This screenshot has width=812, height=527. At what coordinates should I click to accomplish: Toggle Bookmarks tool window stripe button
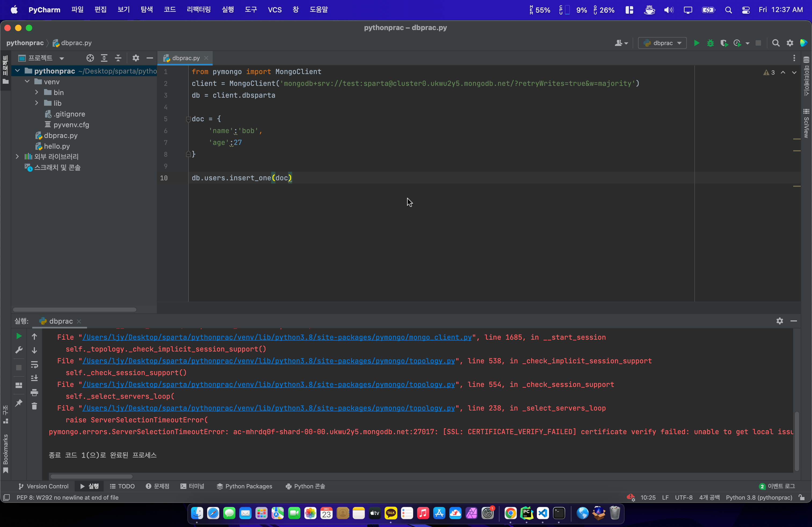tap(5, 453)
